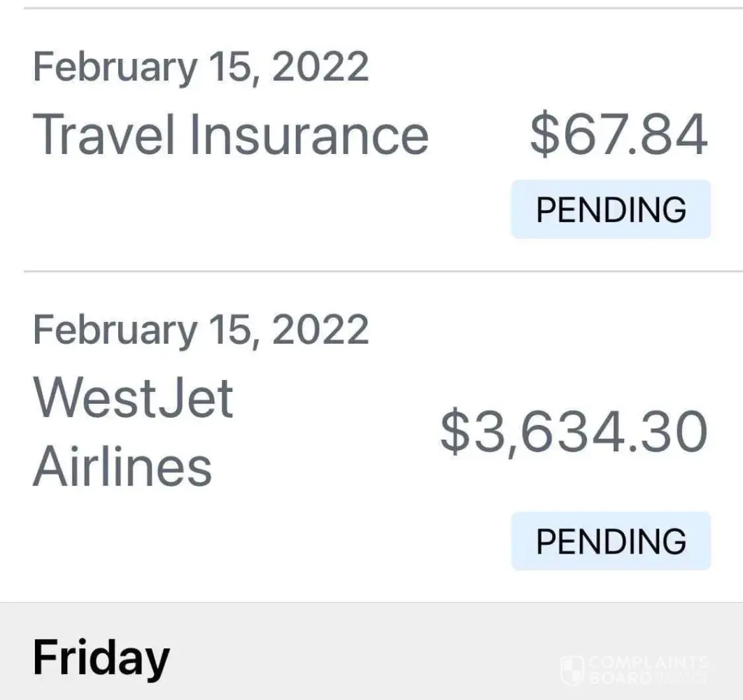Click the word "Travel" in transaction title
The height and width of the screenshot is (700, 743).
(104, 134)
